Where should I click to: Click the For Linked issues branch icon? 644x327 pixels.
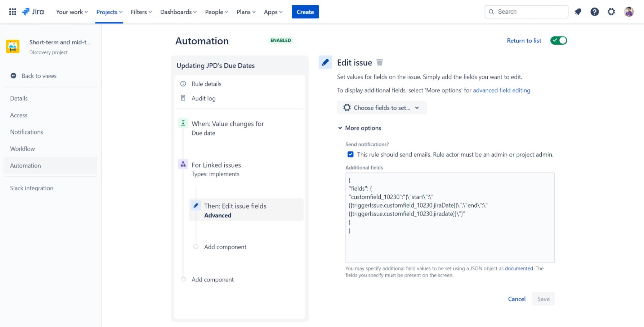pyautogui.click(x=183, y=164)
